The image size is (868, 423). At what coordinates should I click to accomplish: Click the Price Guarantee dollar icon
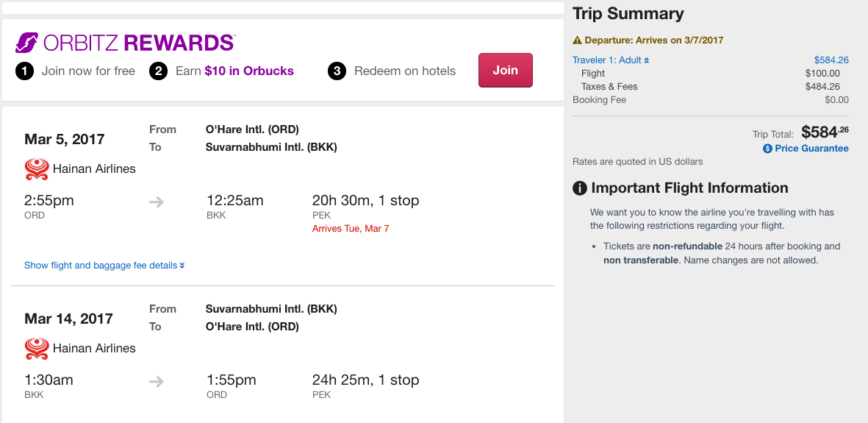tap(767, 149)
